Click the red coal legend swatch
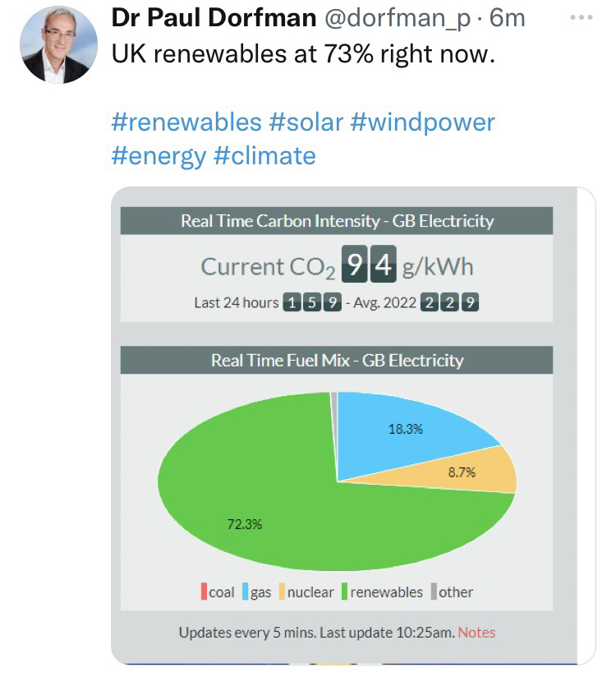 [x=204, y=592]
